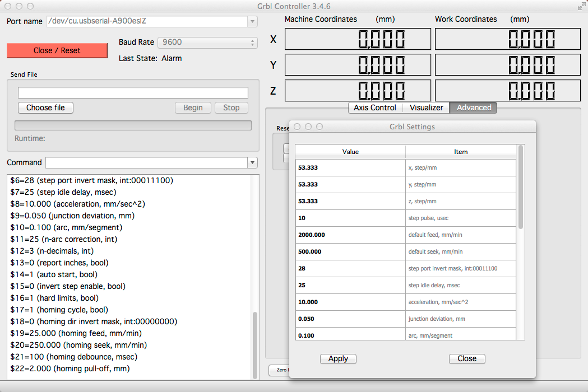Select default seek value 500.000
This screenshot has width=588, height=392.
(x=350, y=252)
